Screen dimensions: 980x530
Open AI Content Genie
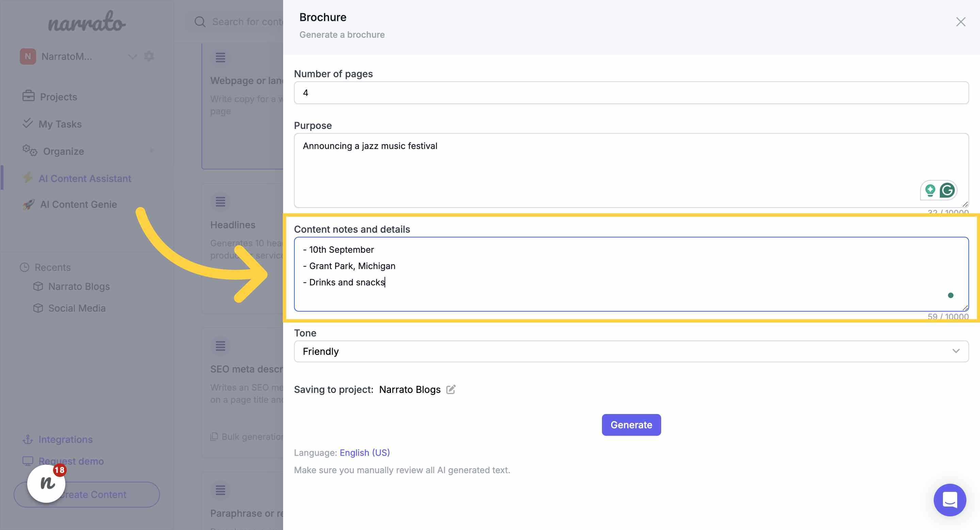(78, 204)
